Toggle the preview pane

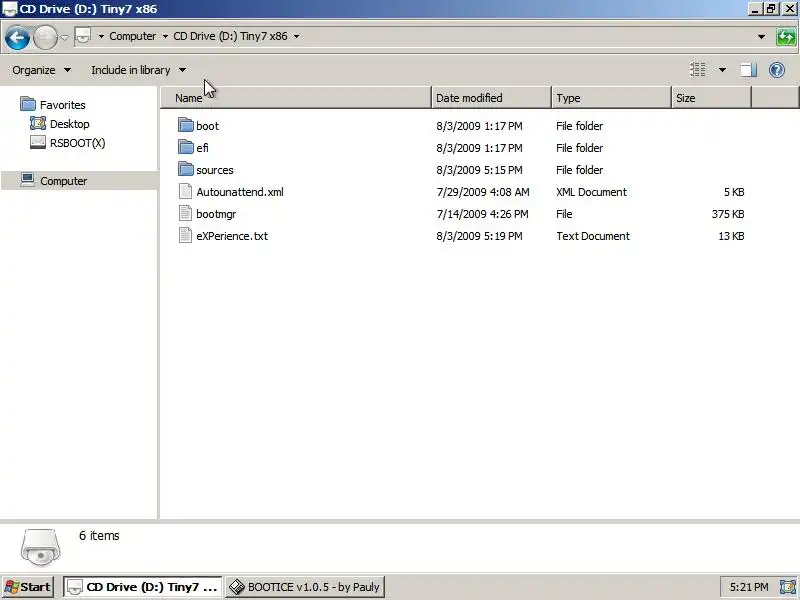point(748,70)
